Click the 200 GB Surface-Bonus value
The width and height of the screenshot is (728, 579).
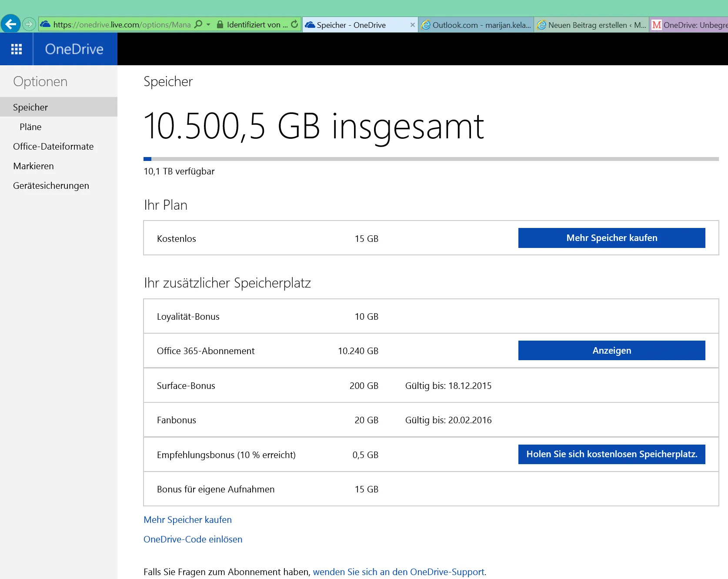coord(364,386)
